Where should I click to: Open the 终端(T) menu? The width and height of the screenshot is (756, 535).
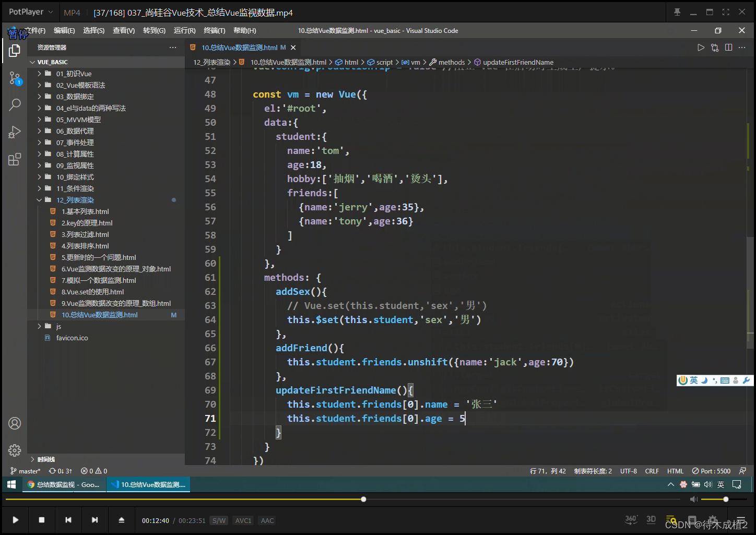(x=215, y=31)
